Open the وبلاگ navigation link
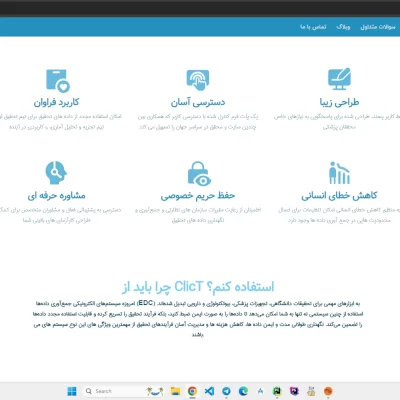Image resolution: width=400 pixels, height=400 pixels. [x=343, y=27]
